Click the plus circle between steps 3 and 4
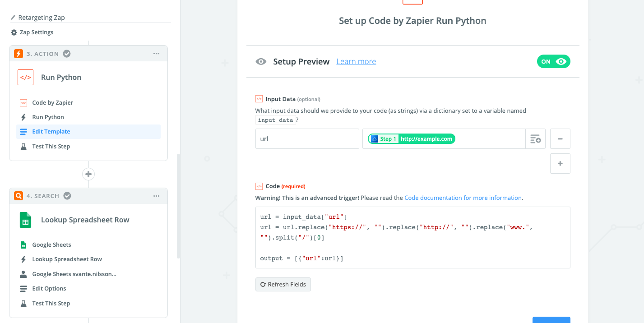This screenshot has width=644, height=323. (88, 174)
